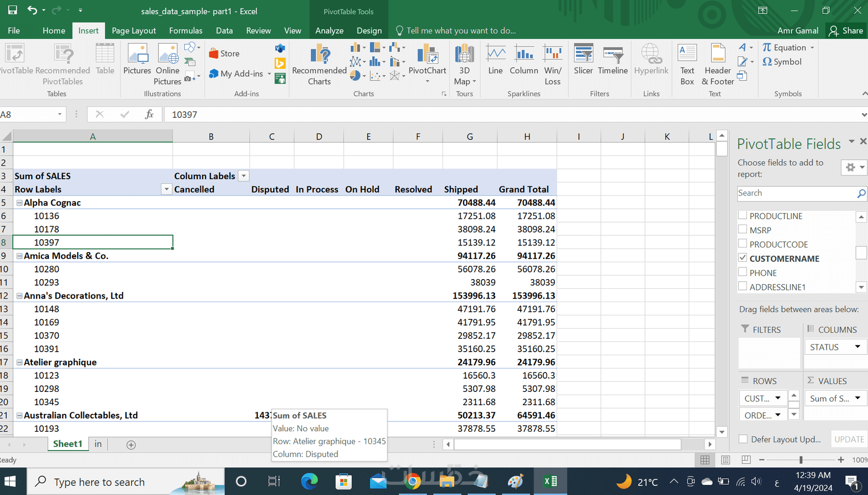Screen dimensions: 868x495
Task: Insert a Win/Loss sparkline
Action: coord(552,64)
